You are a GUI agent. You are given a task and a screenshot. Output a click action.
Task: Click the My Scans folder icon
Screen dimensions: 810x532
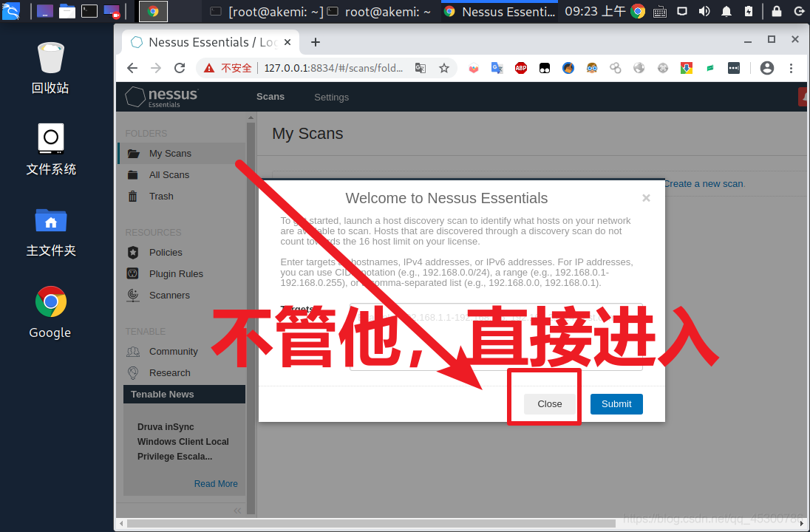click(x=133, y=154)
